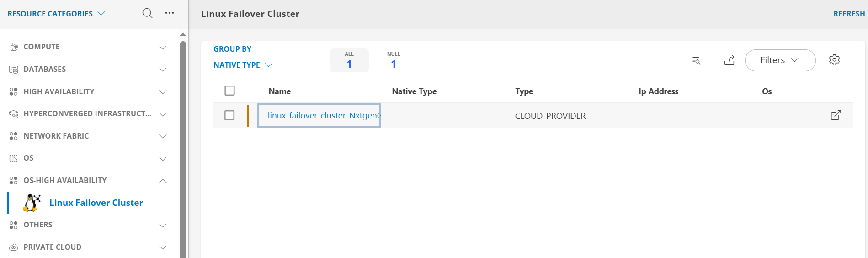
Task: Expand the Compute category
Action: [163, 48]
